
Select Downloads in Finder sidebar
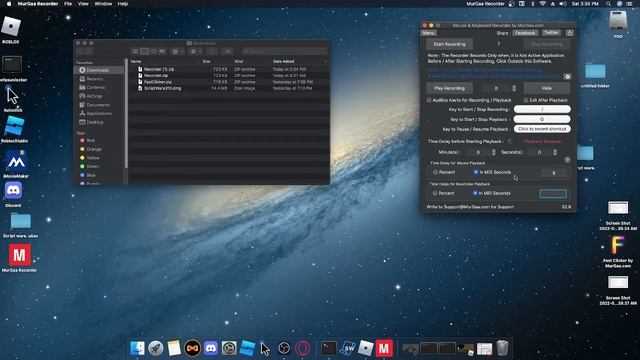pyautogui.click(x=99, y=70)
